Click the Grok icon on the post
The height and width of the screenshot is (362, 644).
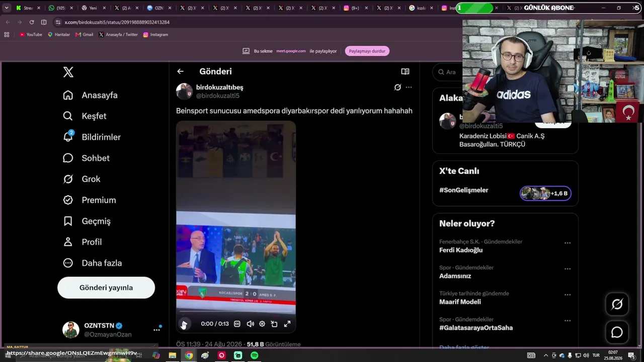pyautogui.click(x=397, y=87)
